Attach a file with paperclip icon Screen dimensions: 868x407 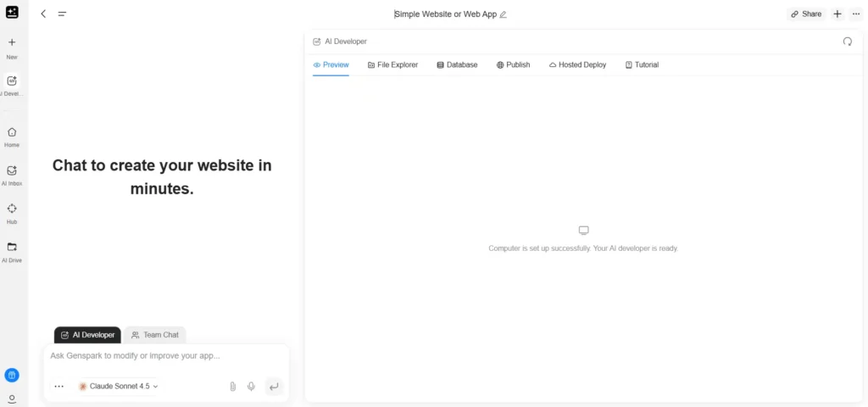click(232, 386)
